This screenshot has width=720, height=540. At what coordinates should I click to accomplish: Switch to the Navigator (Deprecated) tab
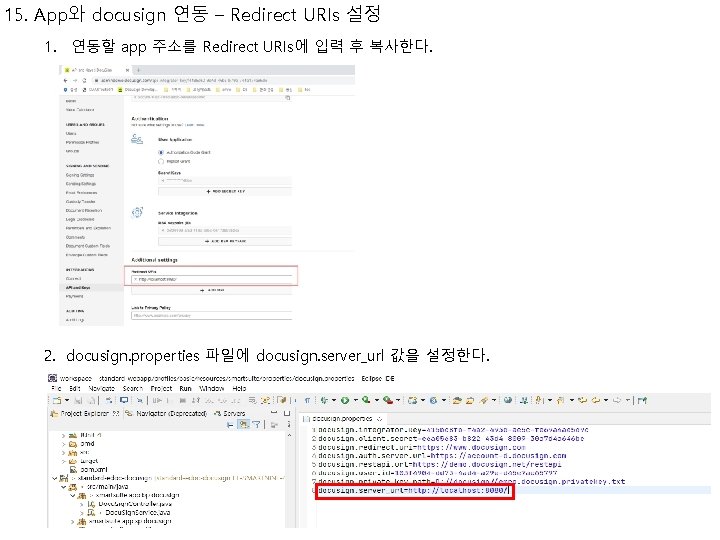[166, 413]
